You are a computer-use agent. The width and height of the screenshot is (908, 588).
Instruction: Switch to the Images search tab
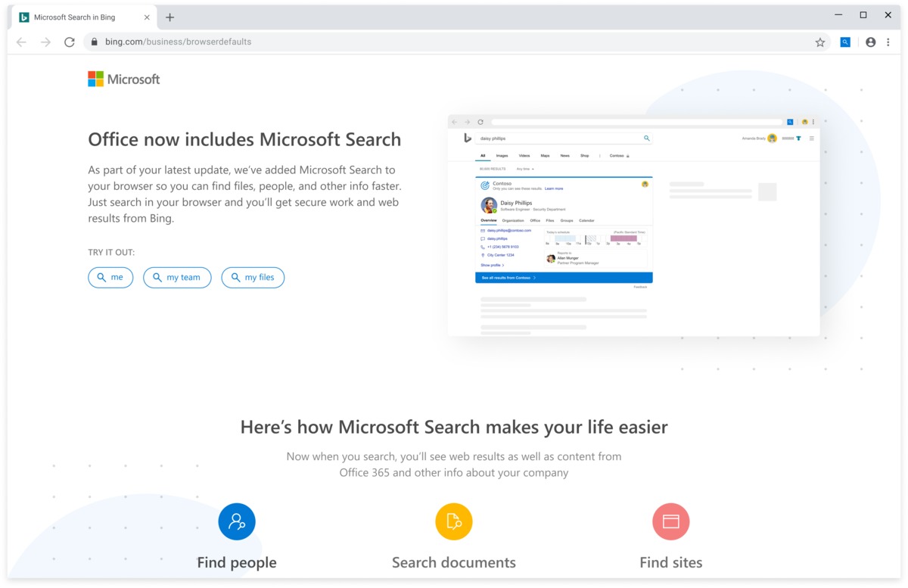point(502,155)
